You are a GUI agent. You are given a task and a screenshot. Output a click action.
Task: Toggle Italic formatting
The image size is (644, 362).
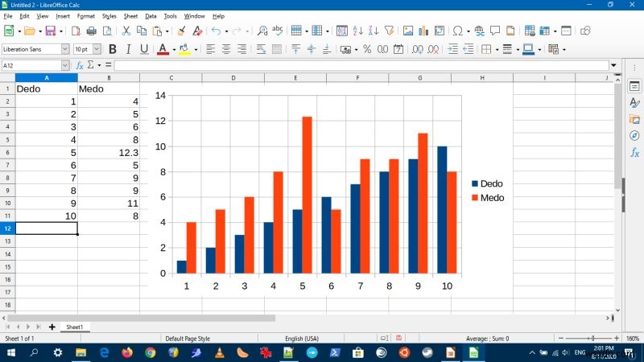click(x=128, y=49)
